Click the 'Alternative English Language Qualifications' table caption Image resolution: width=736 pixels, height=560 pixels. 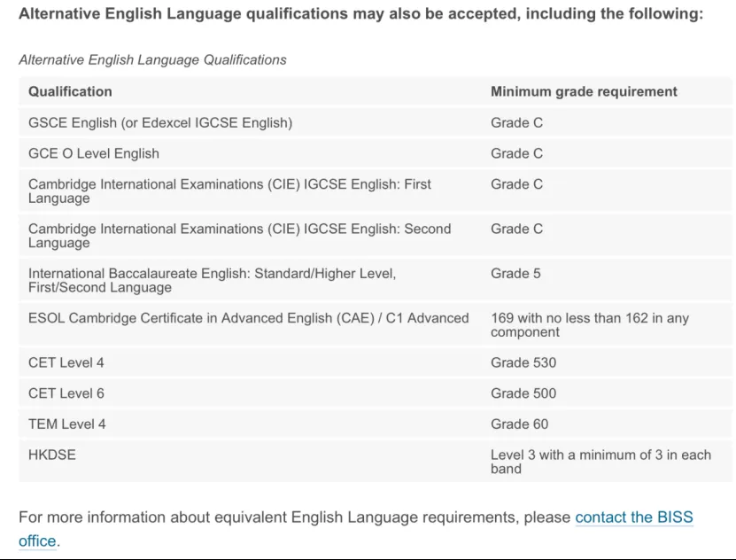(x=152, y=59)
